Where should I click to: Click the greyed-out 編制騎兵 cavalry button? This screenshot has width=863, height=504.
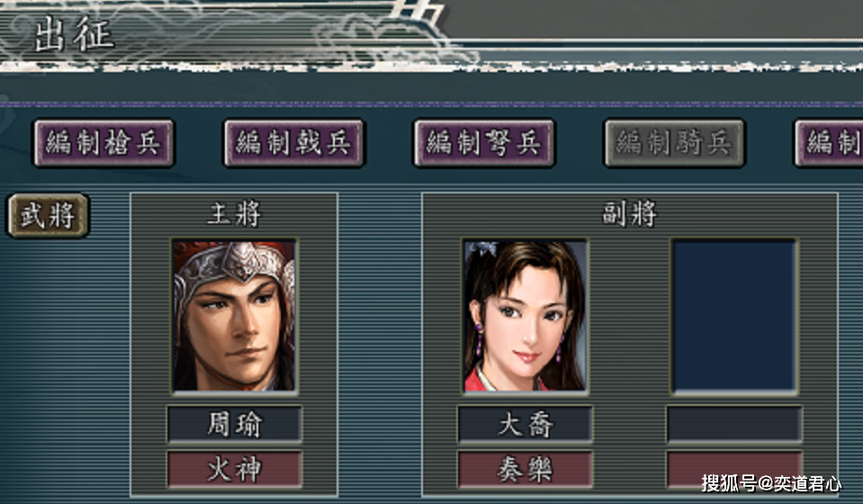674,143
